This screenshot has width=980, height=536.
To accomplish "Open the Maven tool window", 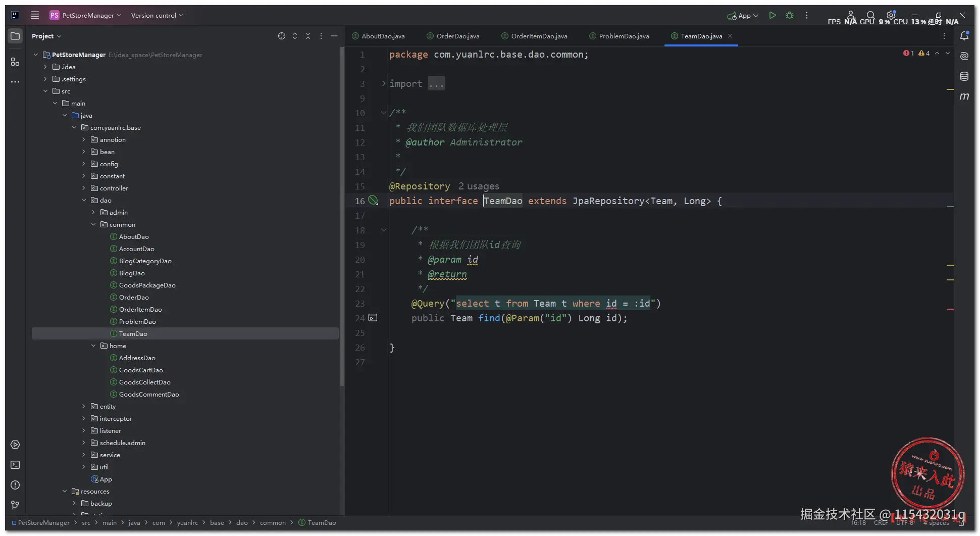I will click(964, 96).
